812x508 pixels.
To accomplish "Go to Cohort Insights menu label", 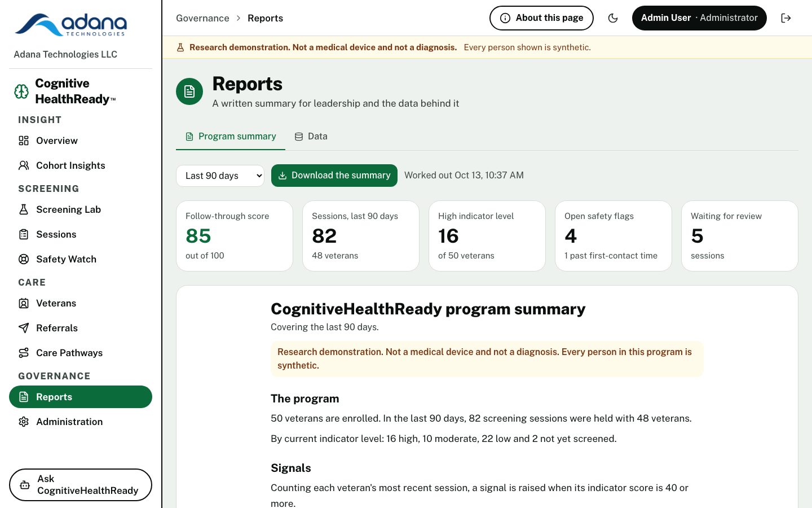I will pyautogui.click(x=70, y=165).
